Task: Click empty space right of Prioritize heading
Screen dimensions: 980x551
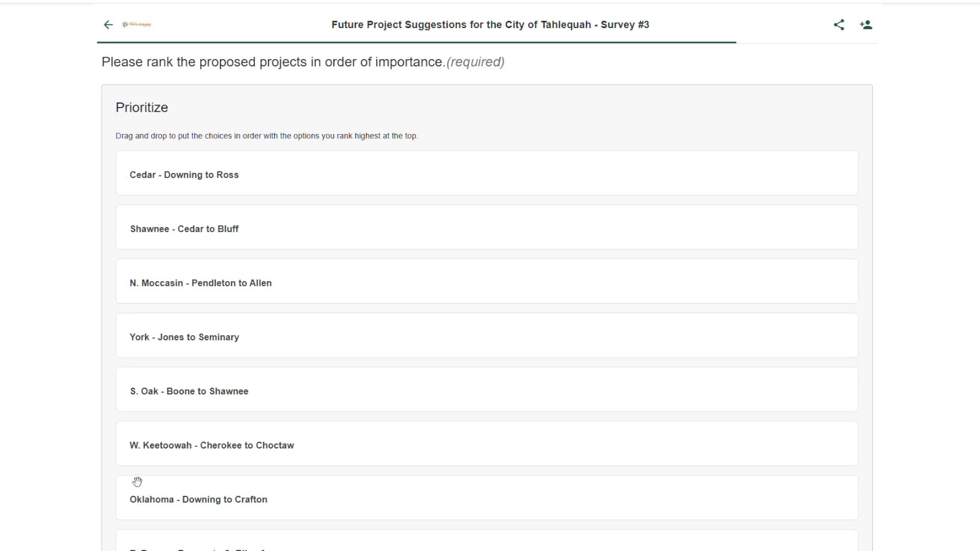Action: point(510,108)
